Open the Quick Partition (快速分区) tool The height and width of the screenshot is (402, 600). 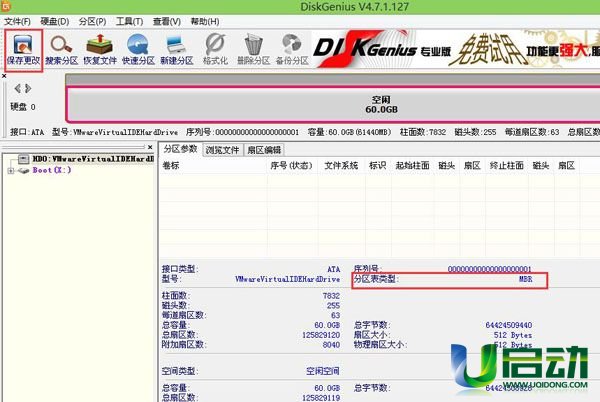[138, 50]
